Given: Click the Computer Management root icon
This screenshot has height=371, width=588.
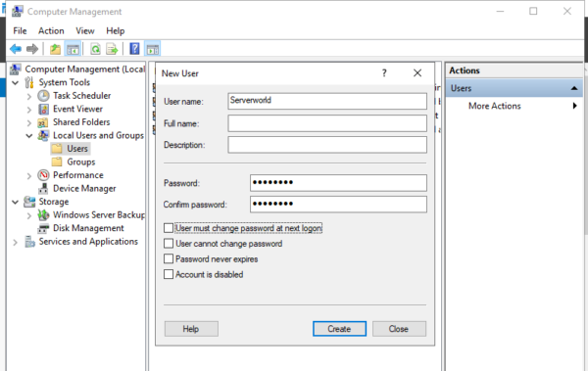Looking at the screenshot, I should 16,70.
